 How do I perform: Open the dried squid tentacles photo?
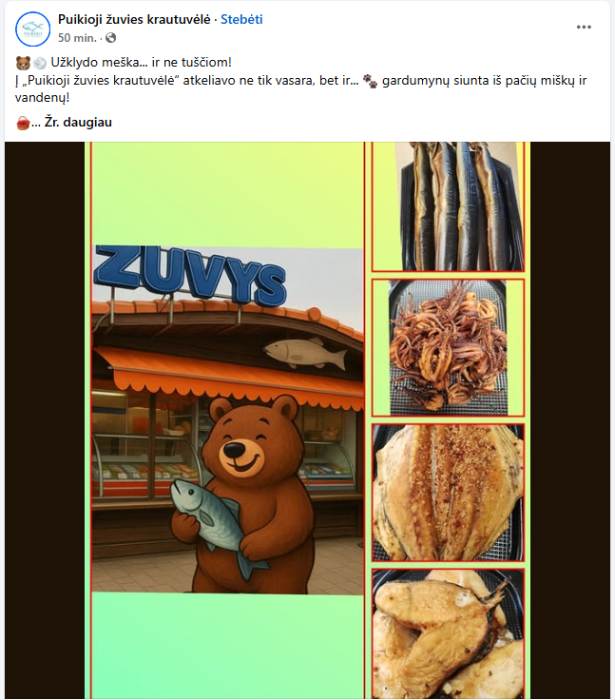[x=448, y=348]
